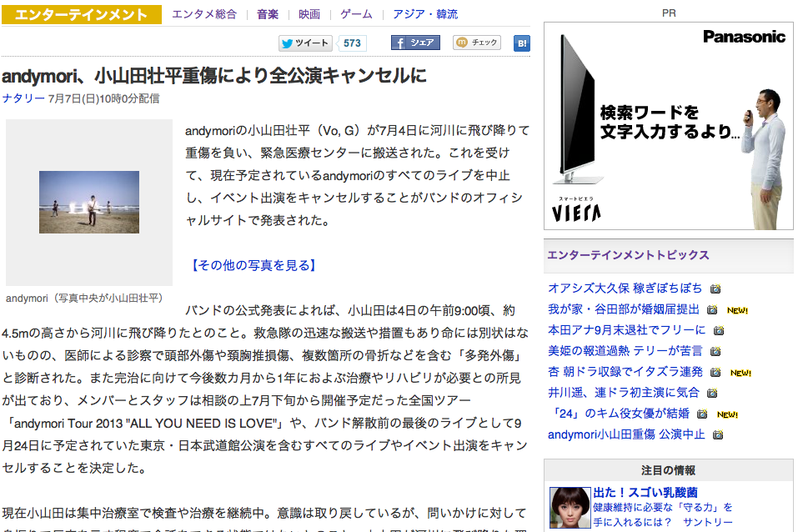Share the article with Facebook シェア button
808x532 pixels.
coord(415,43)
